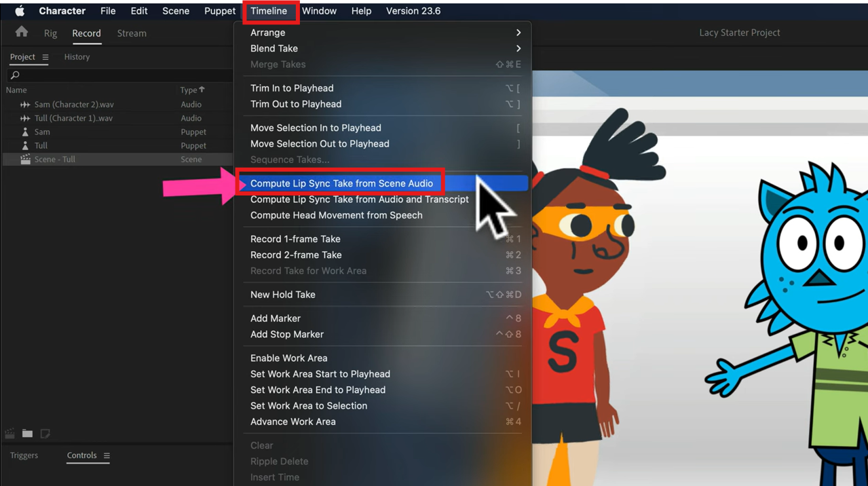The width and height of the screenshot is (868, 486).
Task: Click the edit/new note icon in Project panel
Action: [45, 433]
